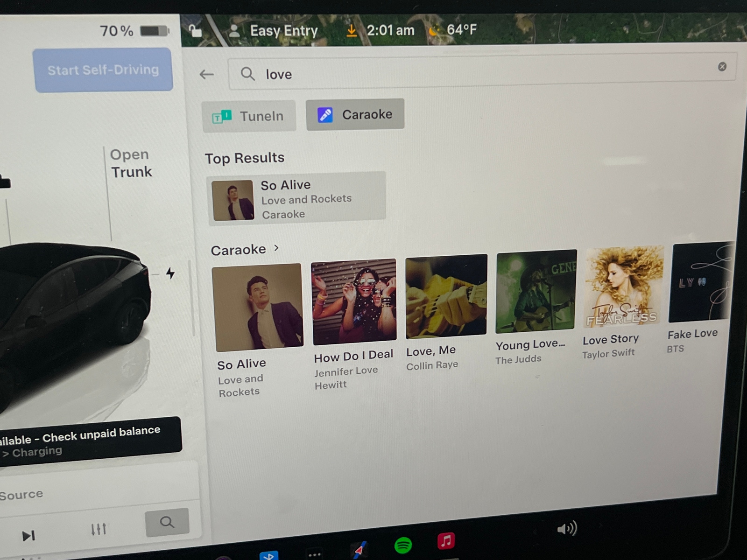
Task: Skip to next track button
Action: pos(28,535)
